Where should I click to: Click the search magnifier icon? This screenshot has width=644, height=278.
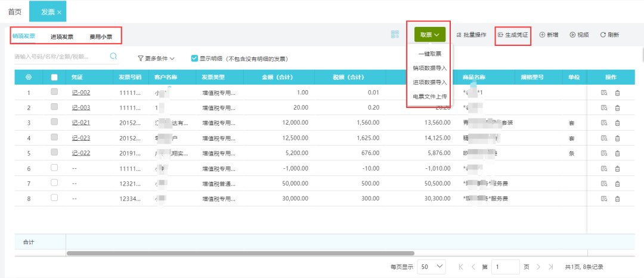[x=114, y=56]
